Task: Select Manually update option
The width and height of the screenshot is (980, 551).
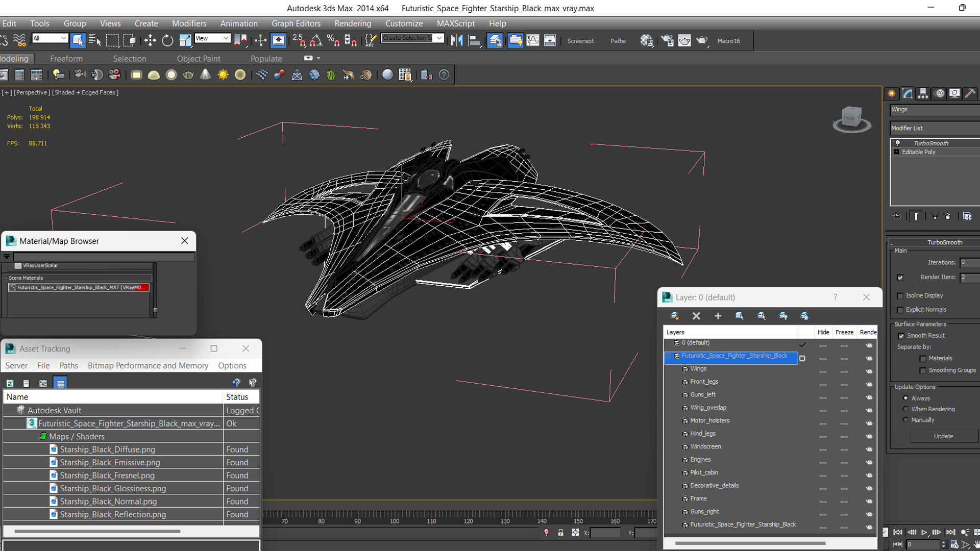Action: [905, 419]
